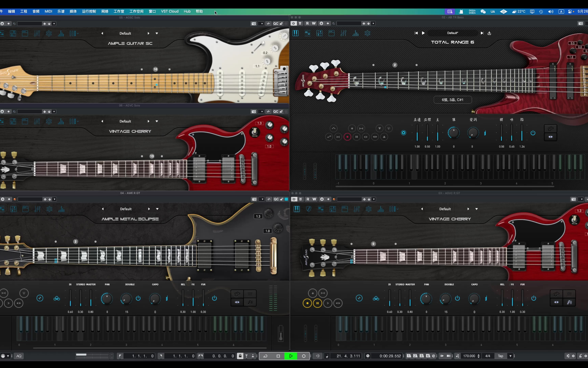This screenshot has width=588, height=368.
Task: Open the 运行控制 menu
Action: [x=89, y=11]
